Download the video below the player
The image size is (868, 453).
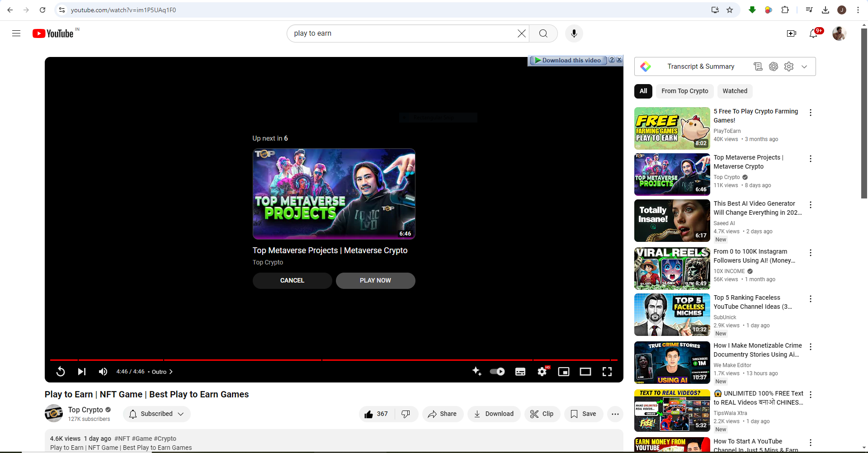click(494, 414)
